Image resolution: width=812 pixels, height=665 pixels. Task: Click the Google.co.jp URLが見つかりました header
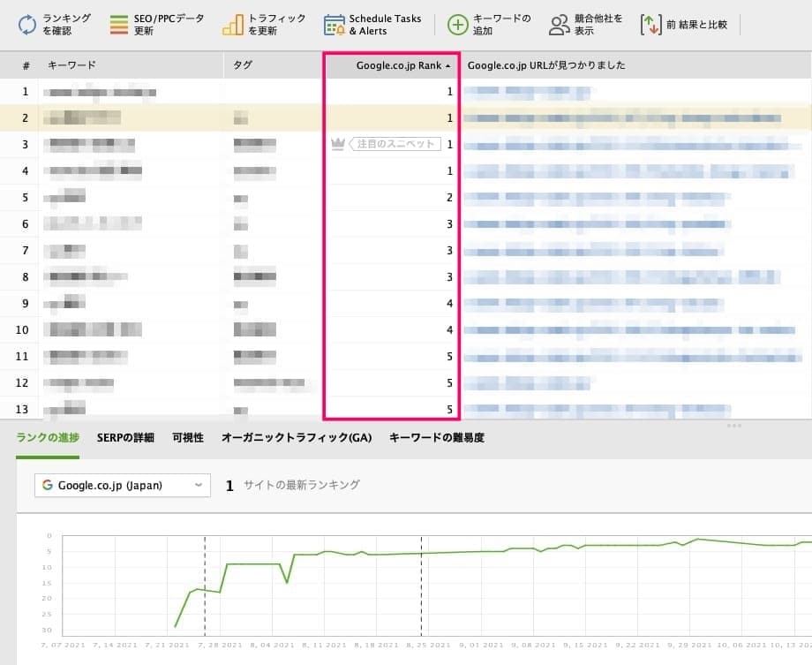546,65
